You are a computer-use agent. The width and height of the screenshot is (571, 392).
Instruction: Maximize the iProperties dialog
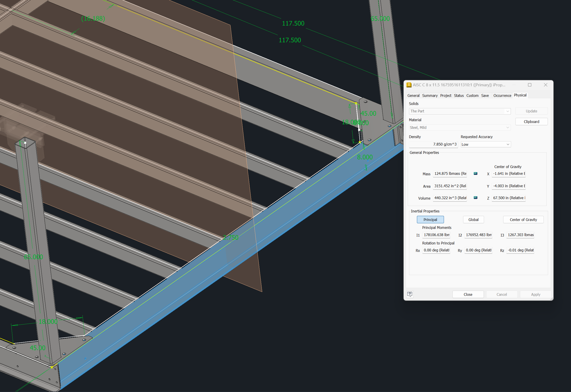(530, 85)
